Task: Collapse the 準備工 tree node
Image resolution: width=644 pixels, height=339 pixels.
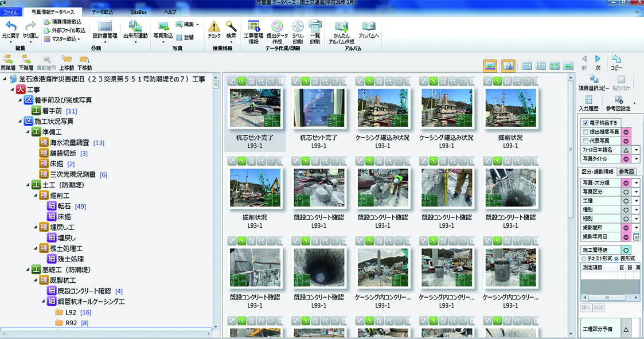Action: (x=28, y=131)
